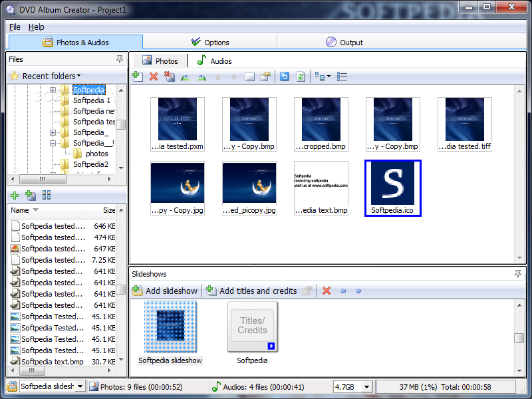Click the move photo down arrow
This screenshot has width=532, height=399.
point(234,77)
